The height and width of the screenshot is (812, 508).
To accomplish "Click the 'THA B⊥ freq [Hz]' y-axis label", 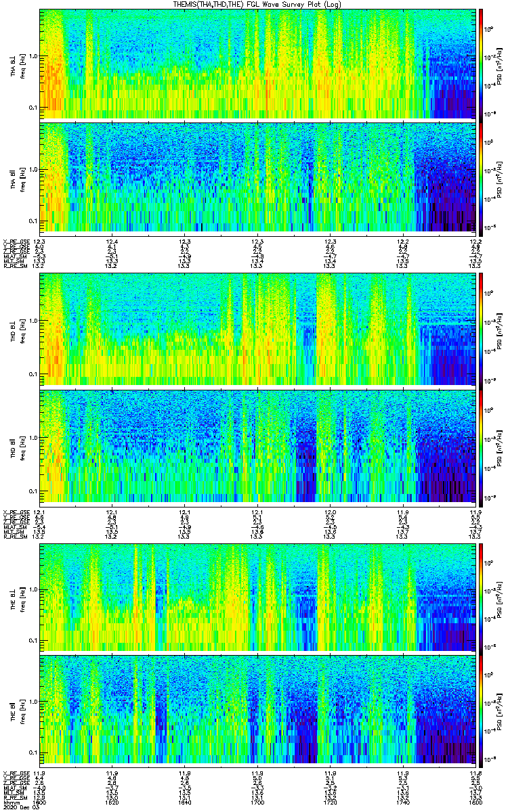I will tap(18, 64).
